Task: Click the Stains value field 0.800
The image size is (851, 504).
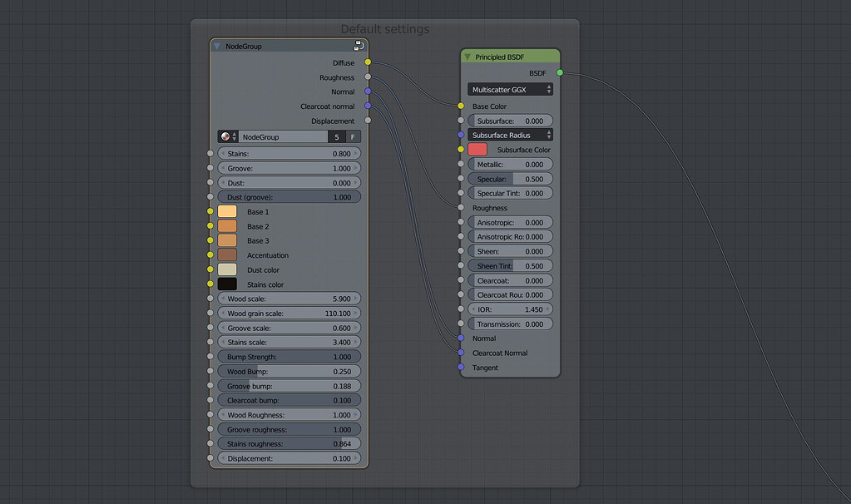Action: [289, 154]
